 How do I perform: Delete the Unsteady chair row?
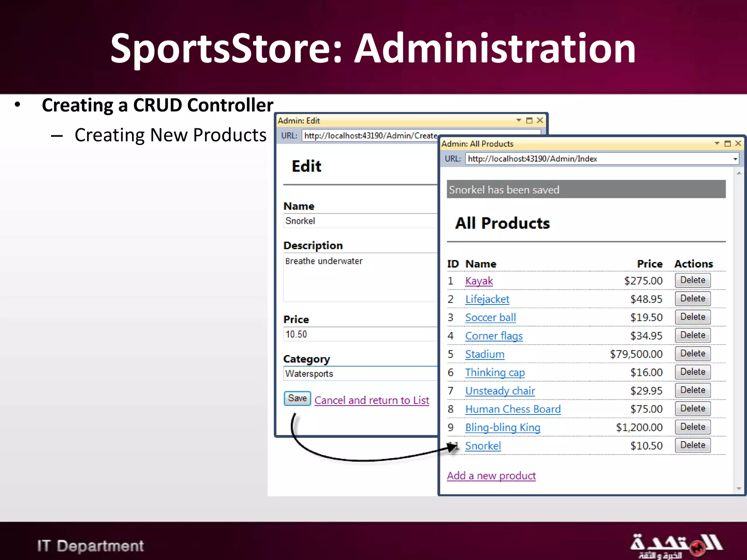coord(693,390)
